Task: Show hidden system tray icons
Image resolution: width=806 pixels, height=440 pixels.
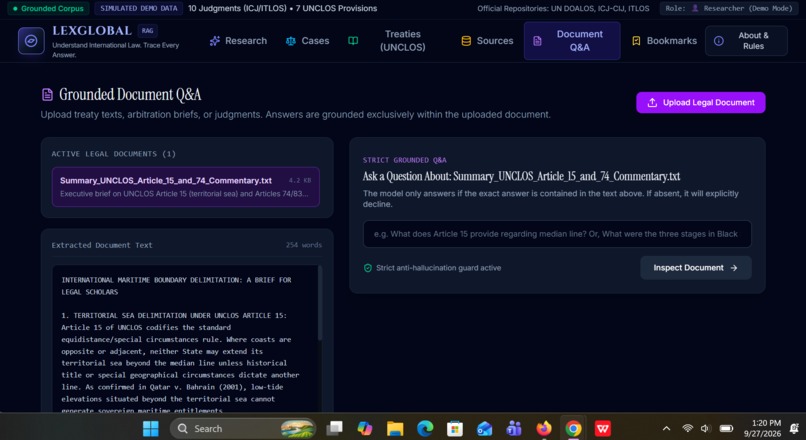Action: coord(667,428)
